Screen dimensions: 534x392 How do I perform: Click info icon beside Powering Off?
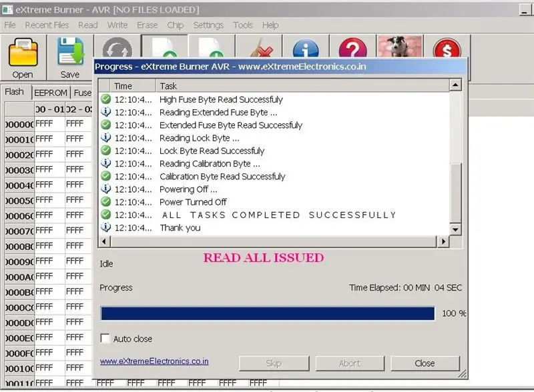click(x=106, y=189)
